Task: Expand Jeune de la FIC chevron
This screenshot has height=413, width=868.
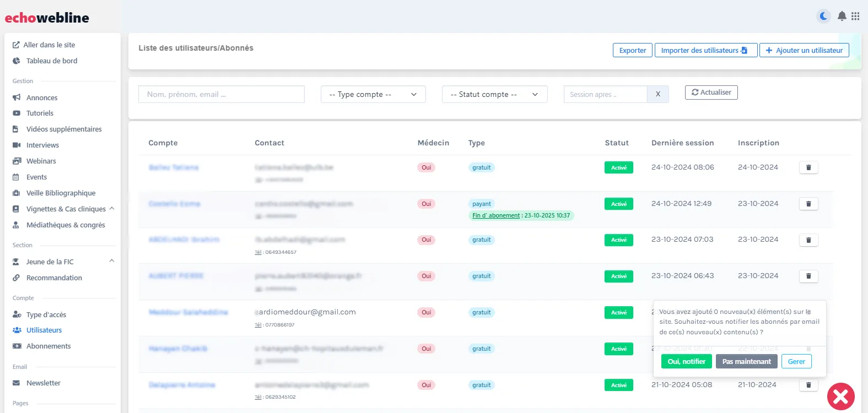Action: click(x=112, y=260)
